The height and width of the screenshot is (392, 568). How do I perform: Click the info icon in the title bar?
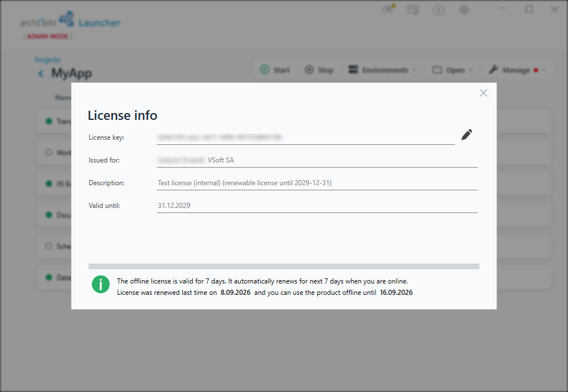[438, 10]
